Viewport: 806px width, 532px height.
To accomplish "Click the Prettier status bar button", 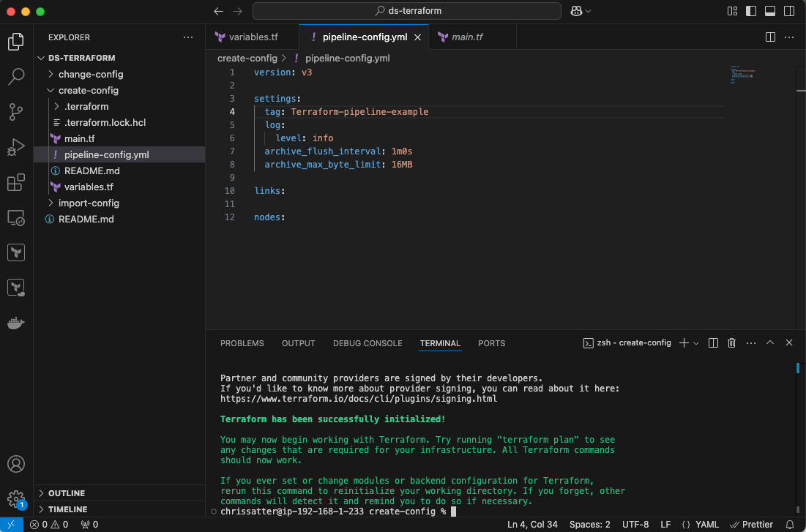I will (752, 525).
